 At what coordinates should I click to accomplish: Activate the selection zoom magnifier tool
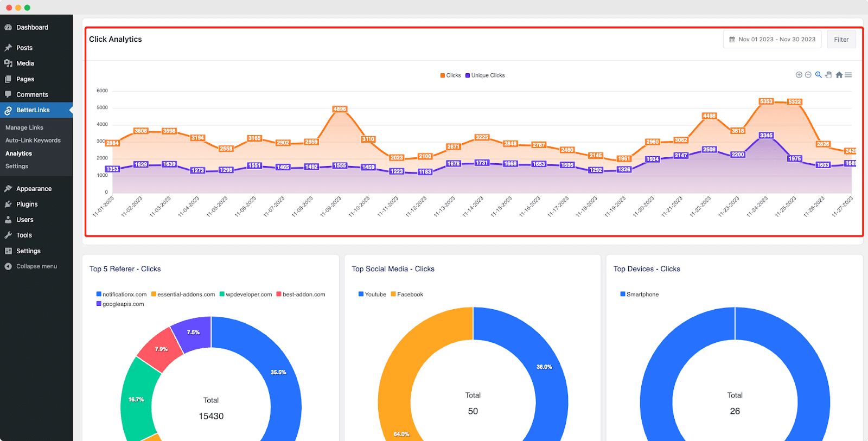pyautogui.click(x=818, y=75)
